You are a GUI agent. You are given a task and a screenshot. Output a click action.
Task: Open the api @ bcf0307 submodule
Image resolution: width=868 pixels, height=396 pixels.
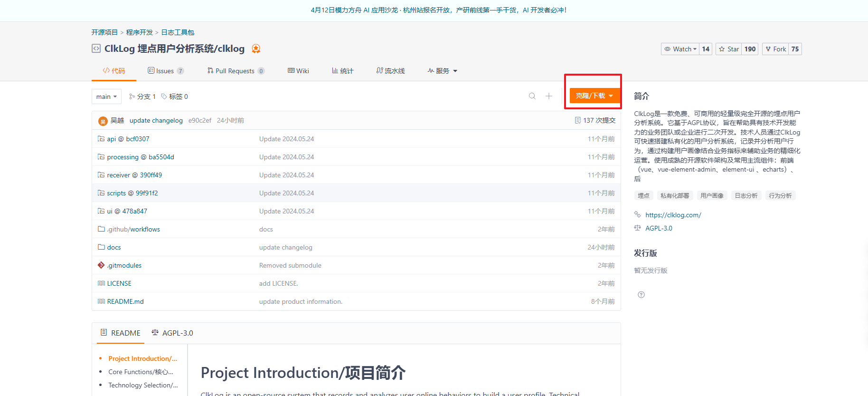pos(128,139)
